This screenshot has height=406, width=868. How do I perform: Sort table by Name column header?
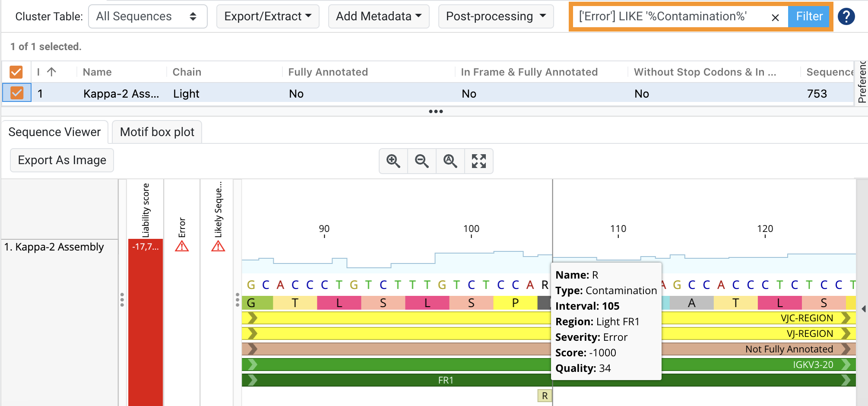[97, 72]
